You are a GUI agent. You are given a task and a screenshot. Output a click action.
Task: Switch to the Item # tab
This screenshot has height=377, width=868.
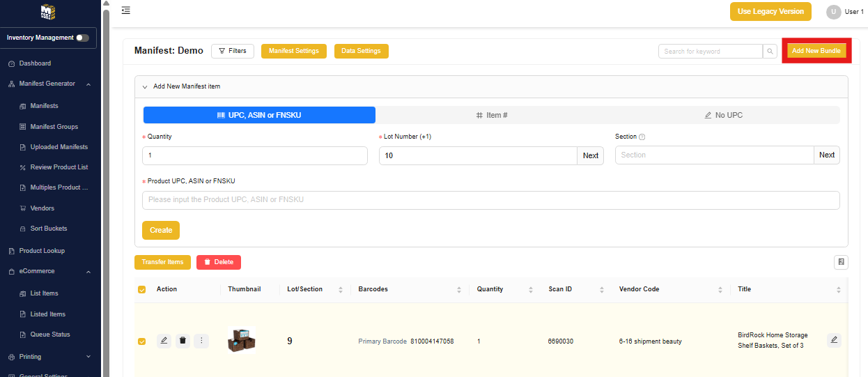(x=491, y=115)
